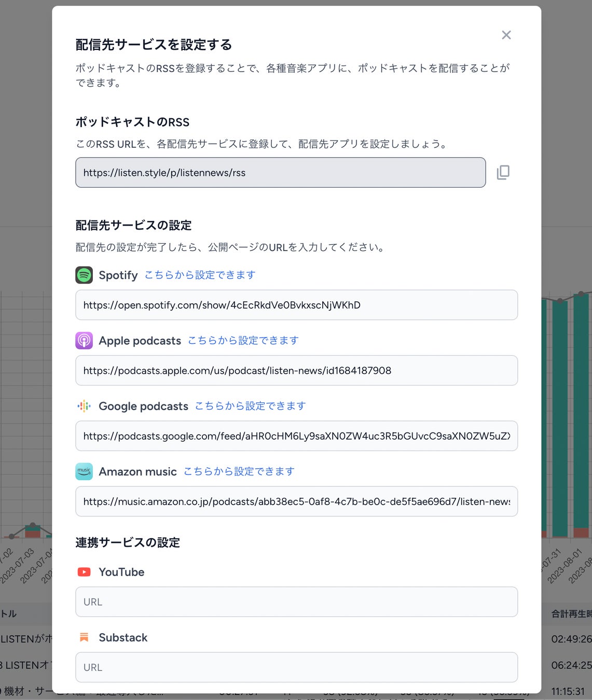Click the Substack service label
Screen dimensions: 592x700
(x=123, y=637)
